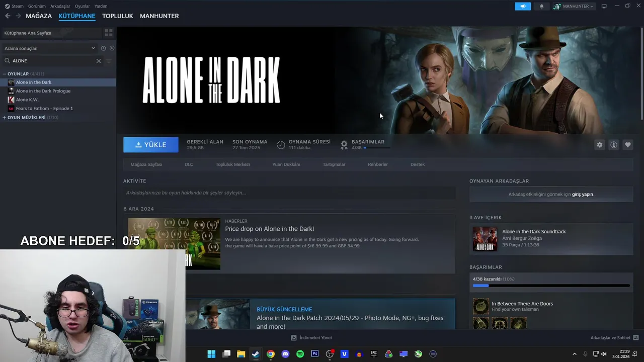Screen dimensions: 644x362
Task: Open Google Chrome from taskbar
Action: 271,354
